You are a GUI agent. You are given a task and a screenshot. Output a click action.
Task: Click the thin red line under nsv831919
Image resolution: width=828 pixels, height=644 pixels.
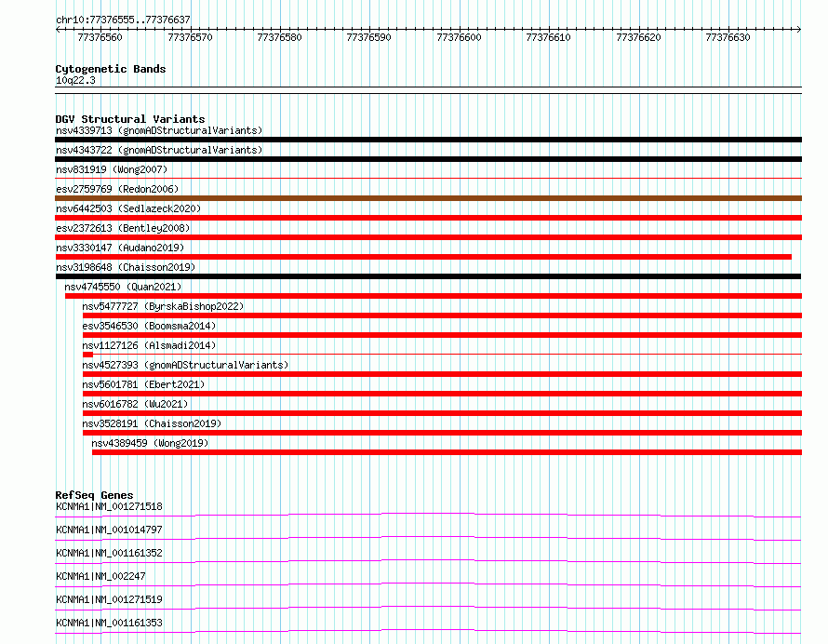[x=428, y=179]
